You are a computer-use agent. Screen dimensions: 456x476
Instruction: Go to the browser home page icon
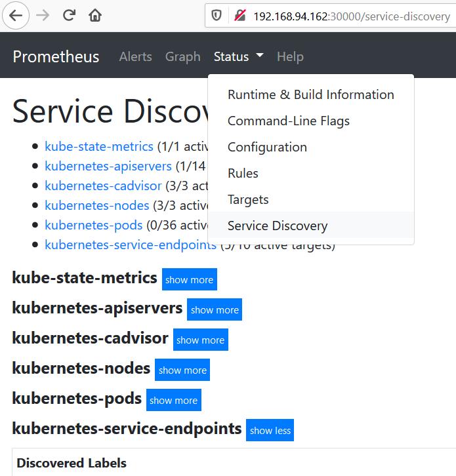pyautogui.click(x=95, y=15)
